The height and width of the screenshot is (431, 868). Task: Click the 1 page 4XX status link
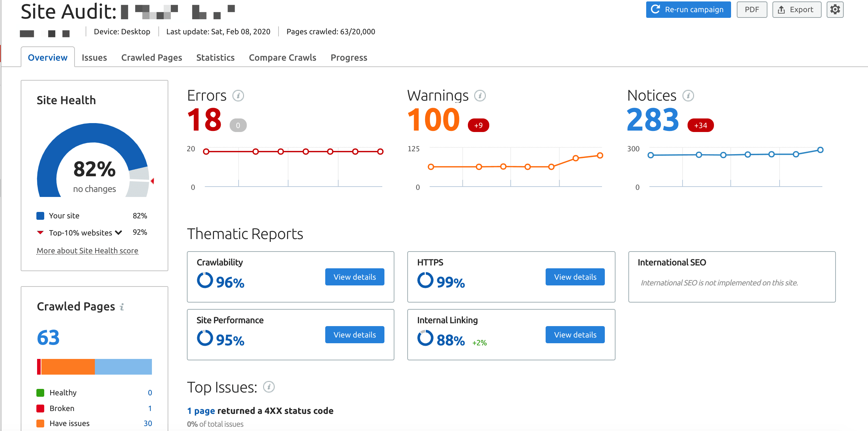click(x=201, y=411)
